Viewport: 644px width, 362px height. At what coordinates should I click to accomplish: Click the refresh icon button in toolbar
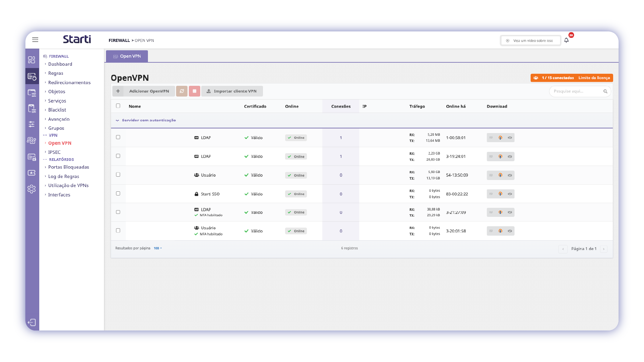point(182,91)
